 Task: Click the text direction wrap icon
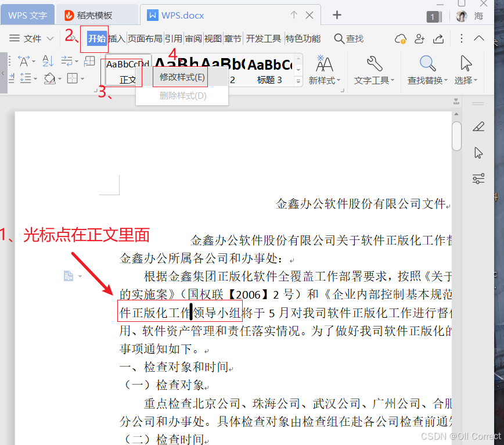pyautogui.click(x=67, y=61)
